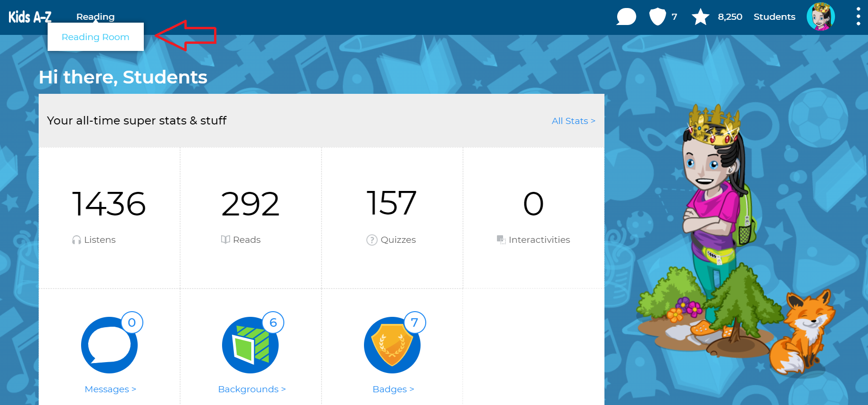
Task: Click the large Messages circle icon
Action: [109, 345]
